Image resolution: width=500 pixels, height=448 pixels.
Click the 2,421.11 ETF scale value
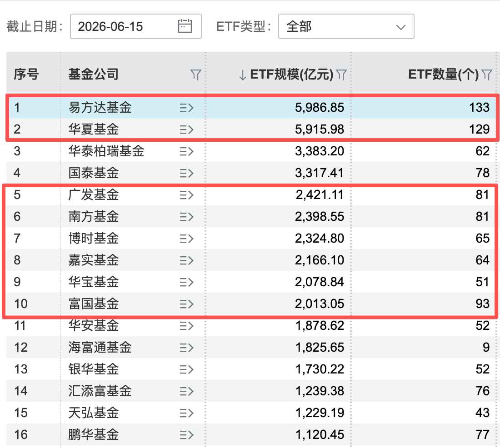pyautogui.click(x=320, y=194)
